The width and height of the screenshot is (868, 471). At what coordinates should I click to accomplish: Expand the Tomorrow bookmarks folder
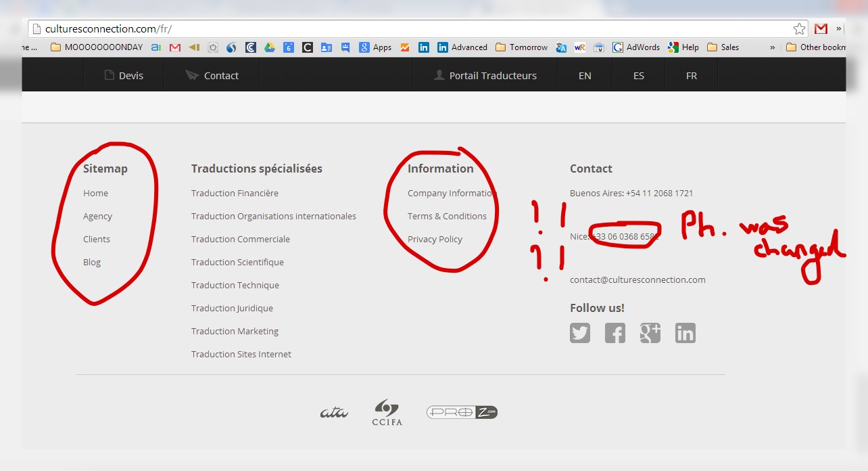522,47
